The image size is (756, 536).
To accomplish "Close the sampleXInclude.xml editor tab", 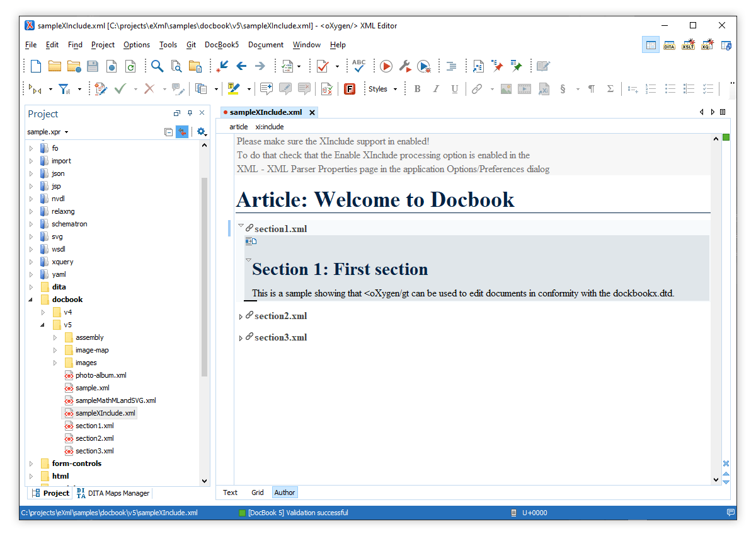I will click(312, 112).
